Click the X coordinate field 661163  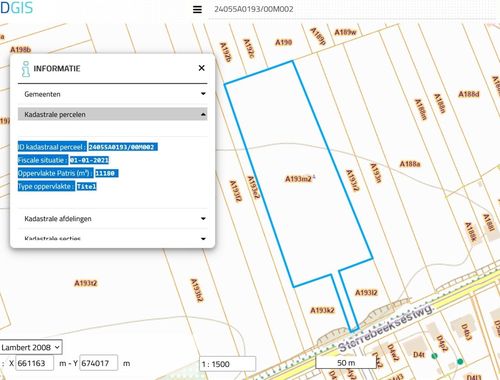tap(35, 363)
